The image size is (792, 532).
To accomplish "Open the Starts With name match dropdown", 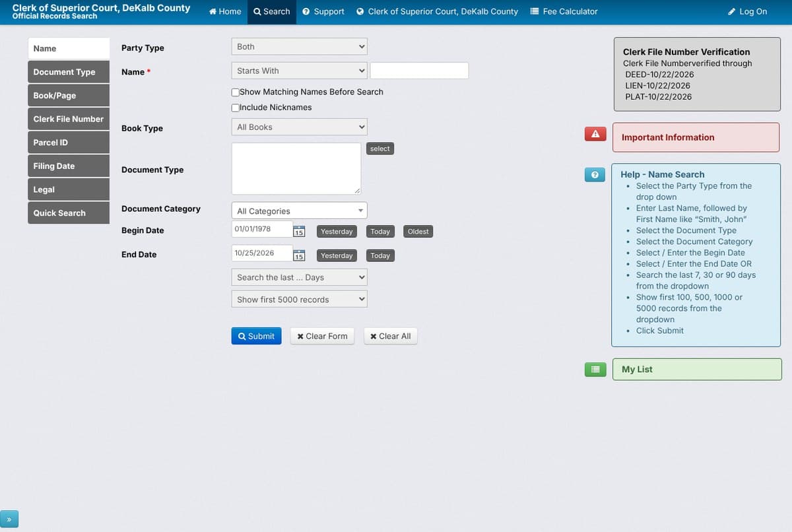I will (299, 71).
